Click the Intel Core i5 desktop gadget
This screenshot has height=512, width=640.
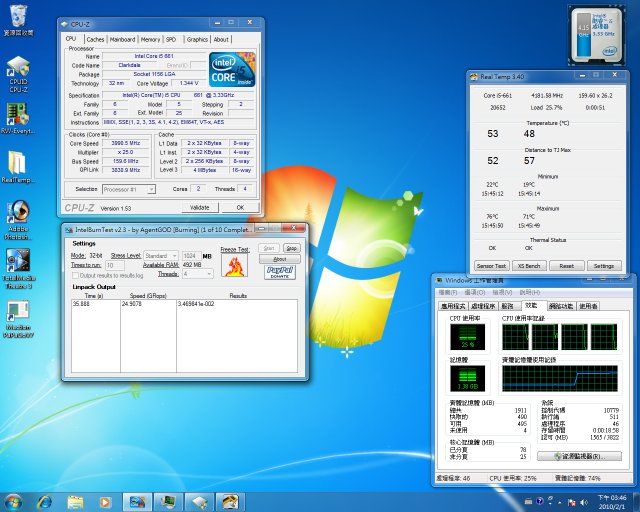[596, 36]
